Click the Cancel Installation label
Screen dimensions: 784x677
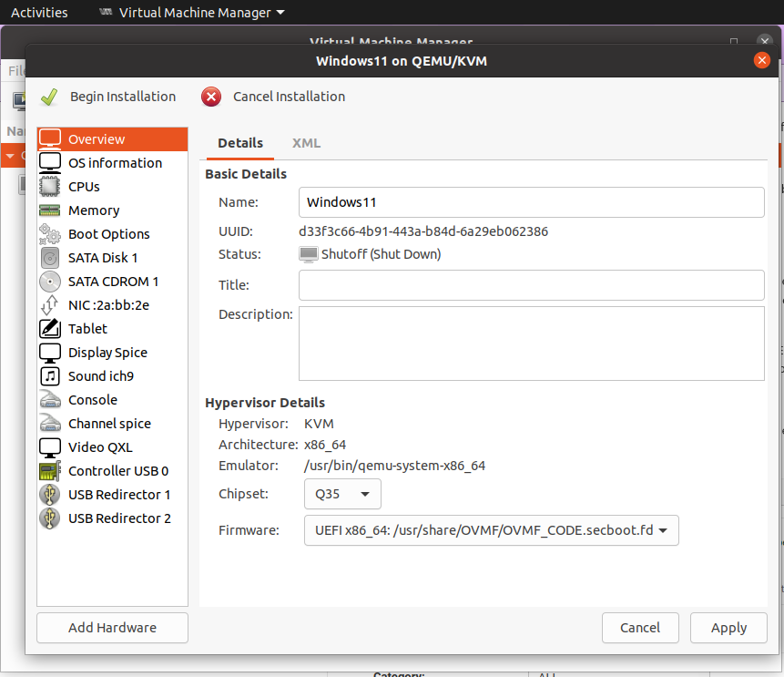coord(289,97)
